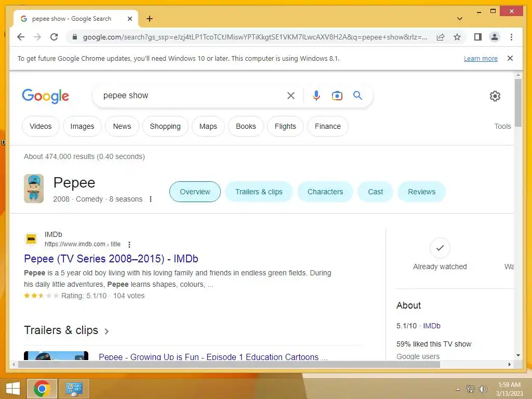
Task: Go back to the previous page
Action: coord(21,37)
